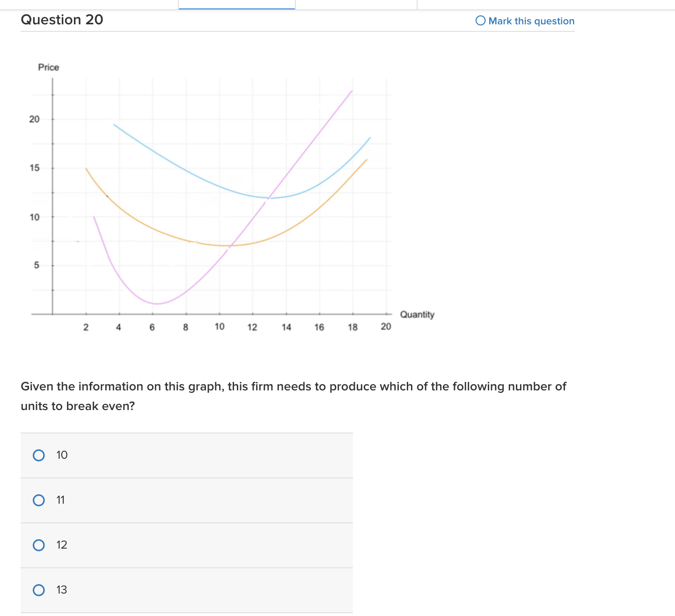Select the radio button for answer 11
Viewport: 675px width, 616px height.
[x=39, y=500]
